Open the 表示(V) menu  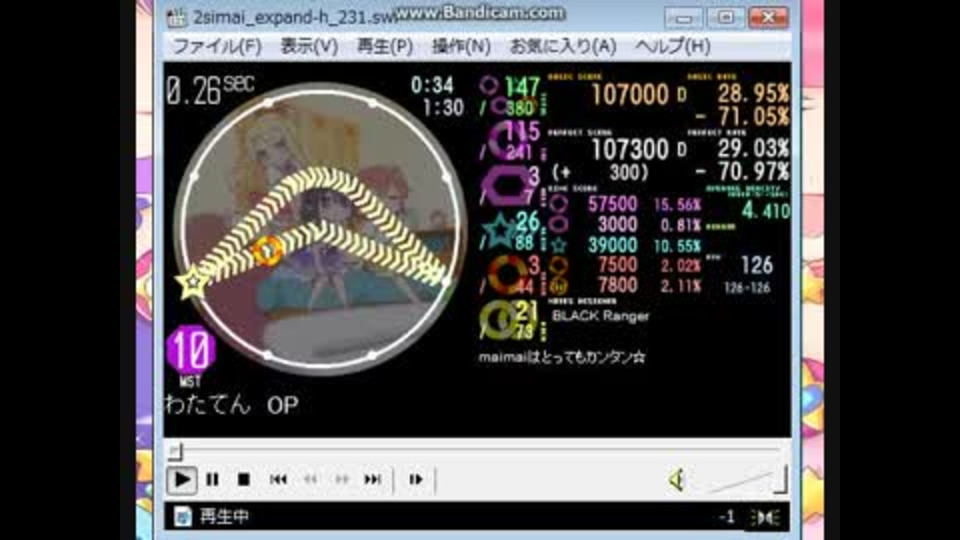pyautogui.click(x=309, y=47)
